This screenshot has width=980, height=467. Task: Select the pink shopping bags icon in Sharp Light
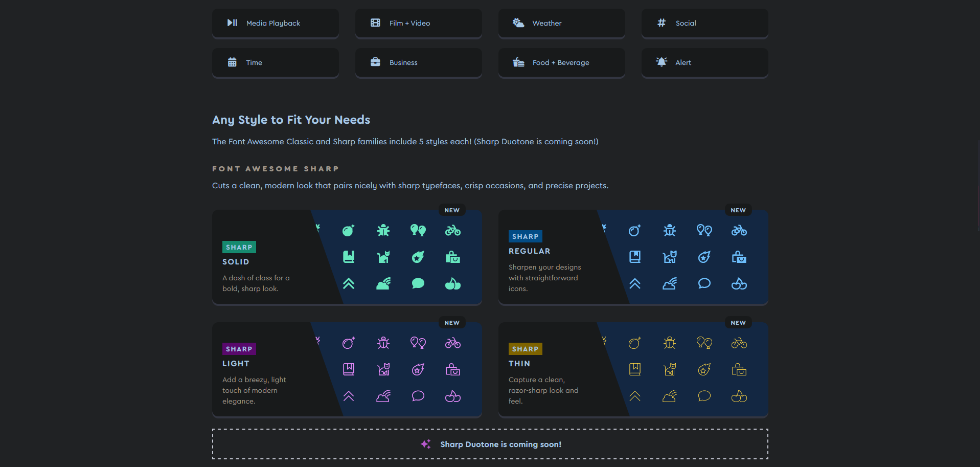pos(452,369)
